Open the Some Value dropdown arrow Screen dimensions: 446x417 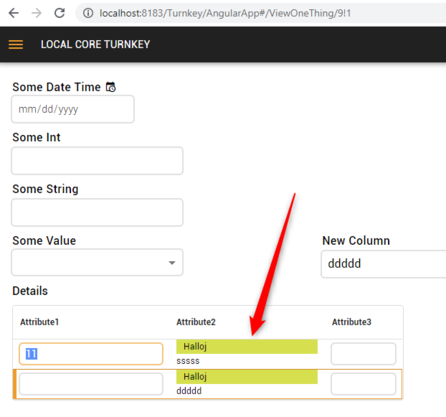(172, 263)
